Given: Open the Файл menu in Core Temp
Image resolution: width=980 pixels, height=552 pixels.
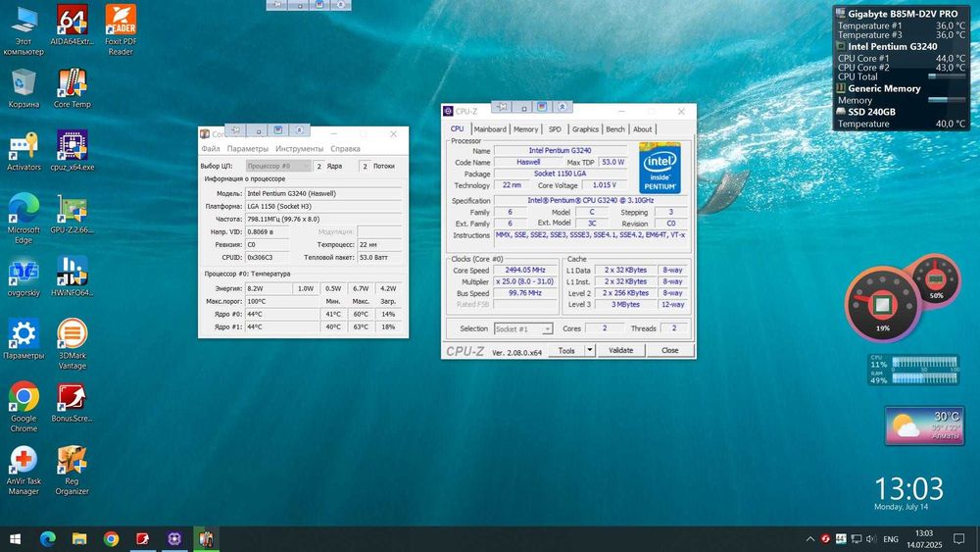Looking at the screenshot, I should pyautogui.click(x=211, y=149).
